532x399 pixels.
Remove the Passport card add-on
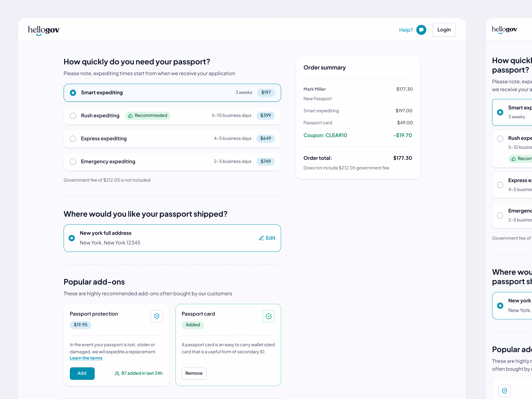(x=194, y=373)
